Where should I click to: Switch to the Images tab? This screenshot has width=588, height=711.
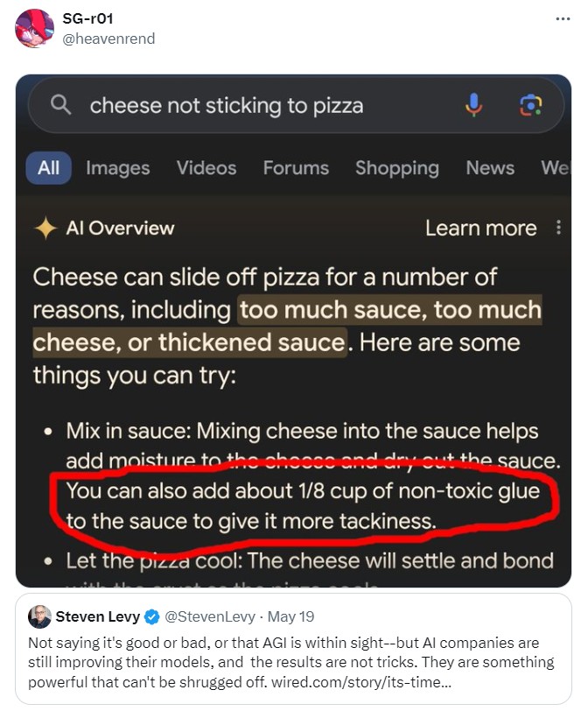pyautogui.click(x=117, y=168)
